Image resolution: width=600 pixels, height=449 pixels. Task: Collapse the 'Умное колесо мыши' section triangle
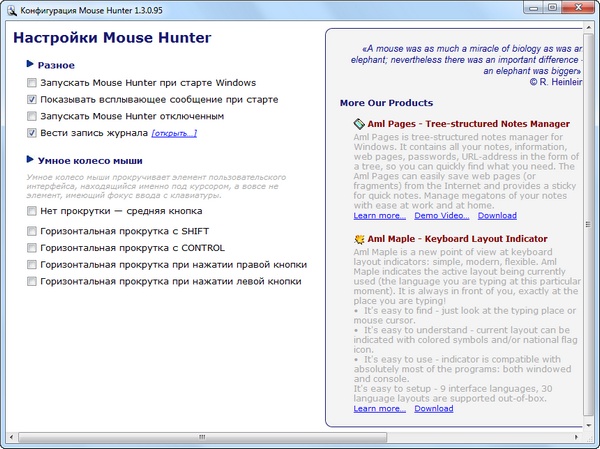30,159
